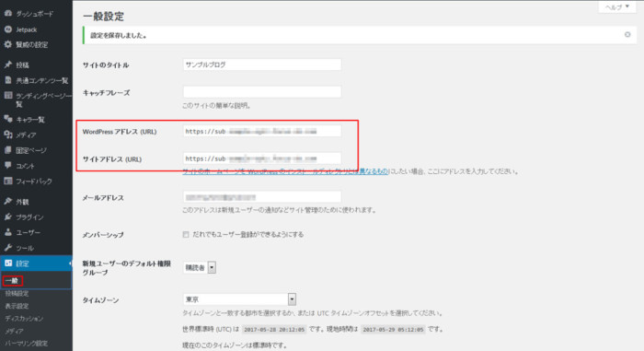Viewport: 644px width, 351px height.
Task: Expand the ヘルプ tab at top right
Action: click(x=617, y=7)
